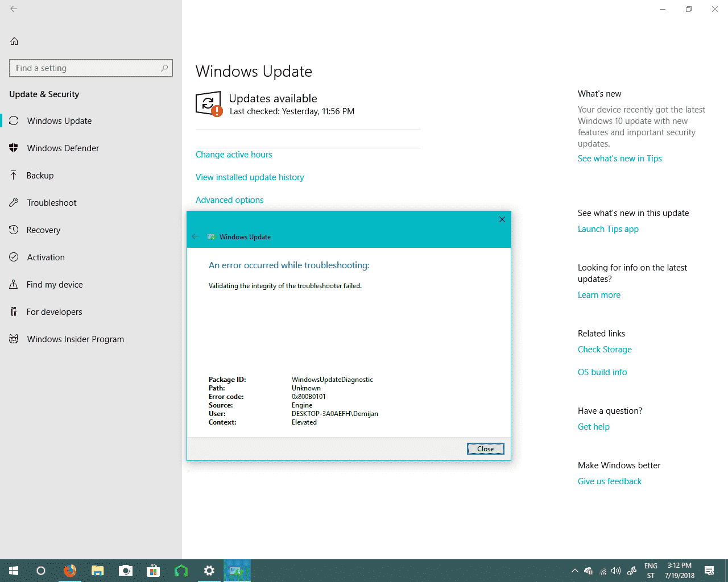
Task: Open Microsoft Store from the taskbar
Action: (154, 571)
